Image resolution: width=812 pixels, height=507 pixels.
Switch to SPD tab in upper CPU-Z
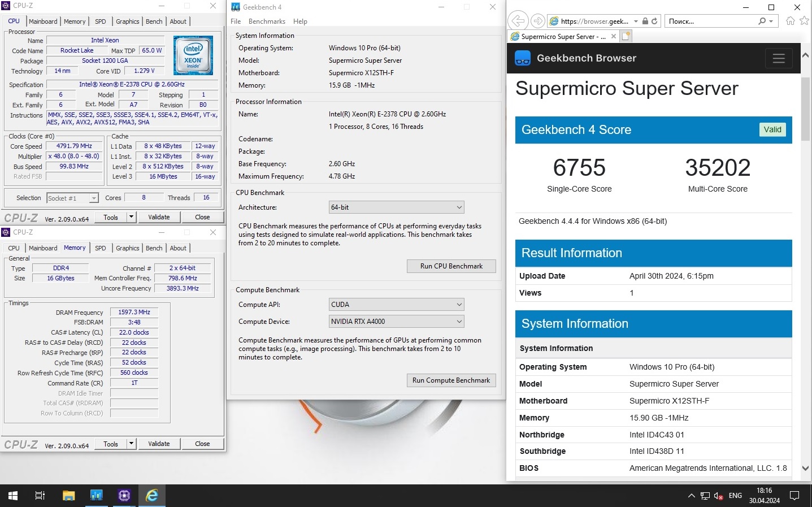tap(101, 21)
